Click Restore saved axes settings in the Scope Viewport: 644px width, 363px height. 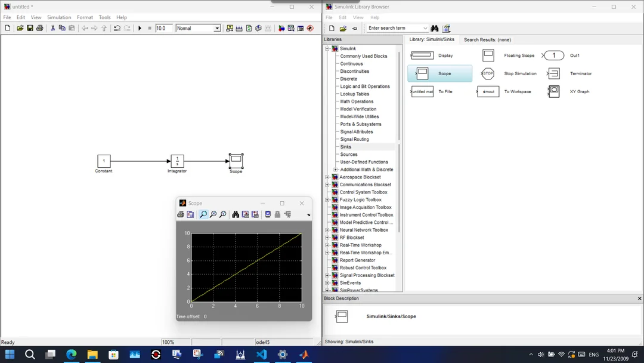coord(255,214)
